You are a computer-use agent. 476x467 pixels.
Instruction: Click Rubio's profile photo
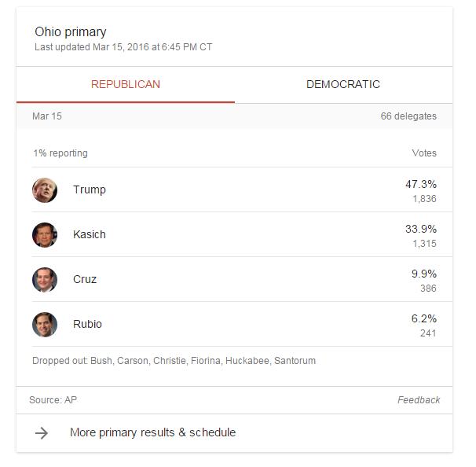(45, 325)
